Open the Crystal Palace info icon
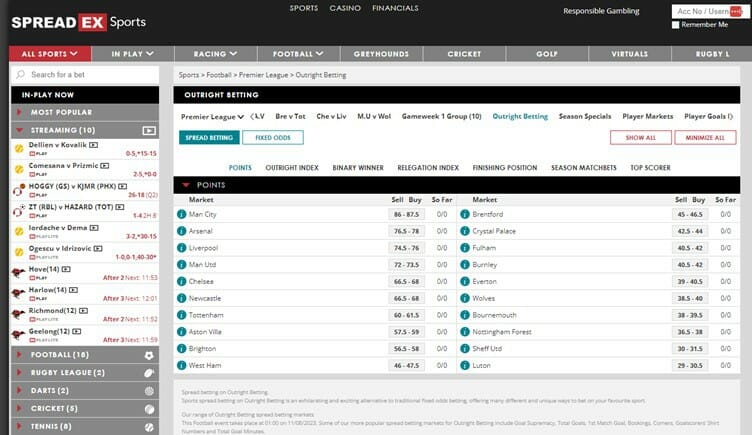752x435 pixels. (x=465, y=231)
